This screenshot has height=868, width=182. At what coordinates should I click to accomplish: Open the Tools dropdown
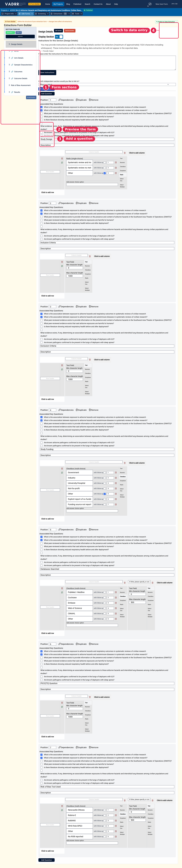77,14
